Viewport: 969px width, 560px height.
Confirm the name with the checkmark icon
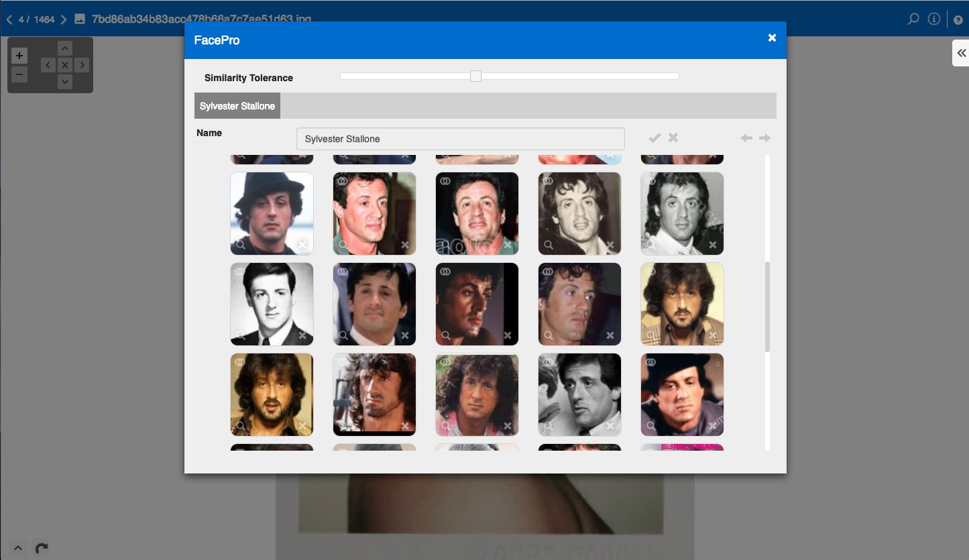point(654,137)
